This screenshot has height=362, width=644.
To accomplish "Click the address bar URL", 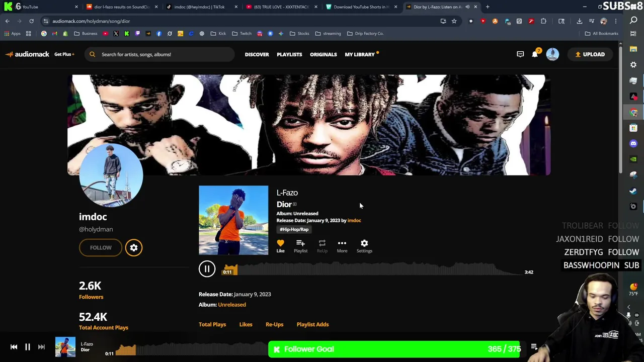I will (91, 21).
